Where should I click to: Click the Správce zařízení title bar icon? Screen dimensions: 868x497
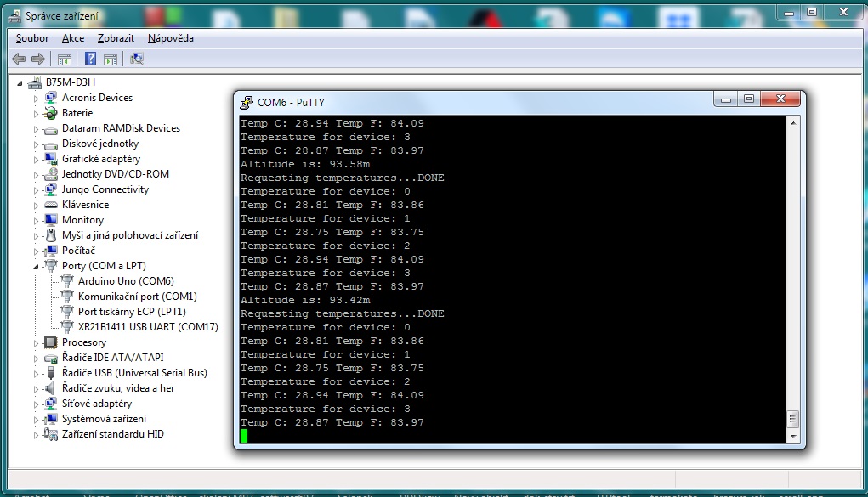[x=15, y=16]
